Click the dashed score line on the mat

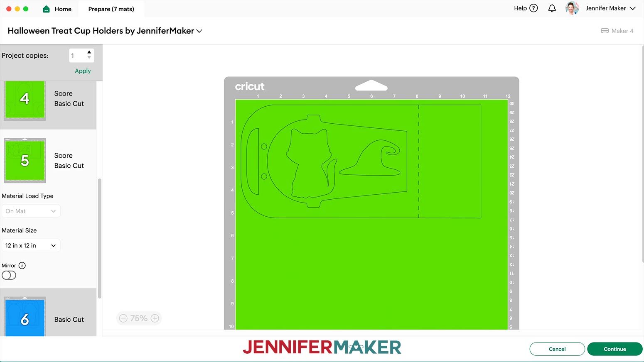(418, 161)
